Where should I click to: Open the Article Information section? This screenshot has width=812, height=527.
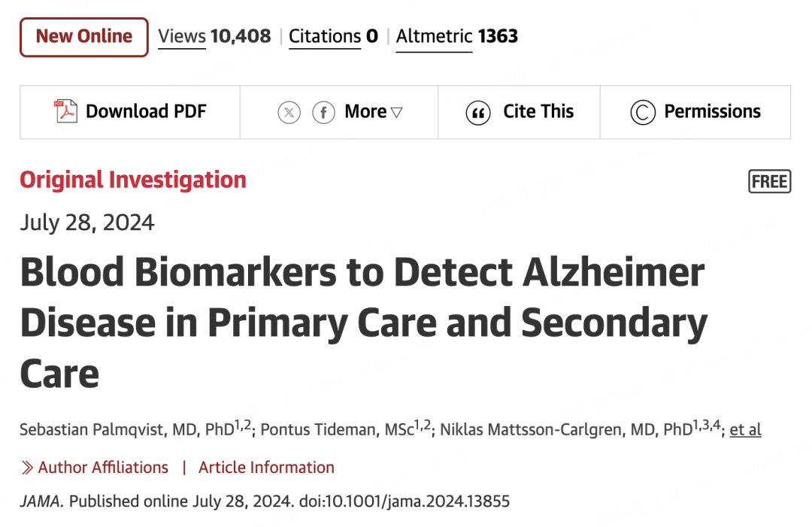(266, 468)
